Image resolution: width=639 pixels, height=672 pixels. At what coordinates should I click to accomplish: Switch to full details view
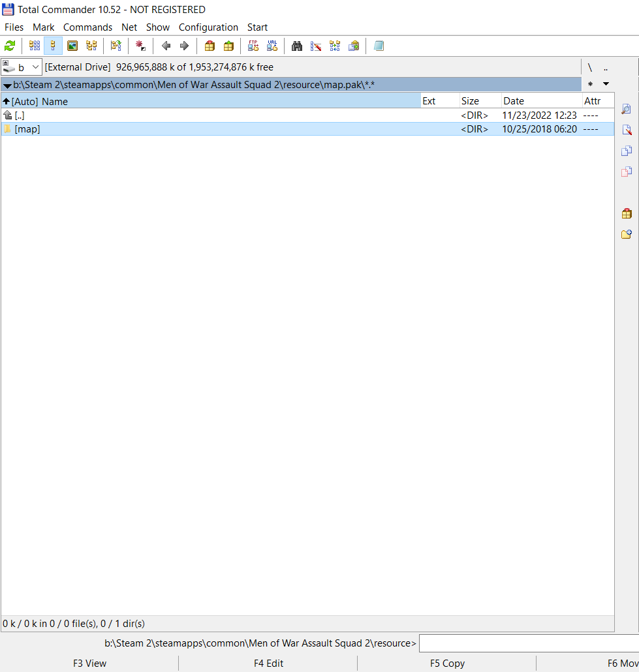coord(53,46)
